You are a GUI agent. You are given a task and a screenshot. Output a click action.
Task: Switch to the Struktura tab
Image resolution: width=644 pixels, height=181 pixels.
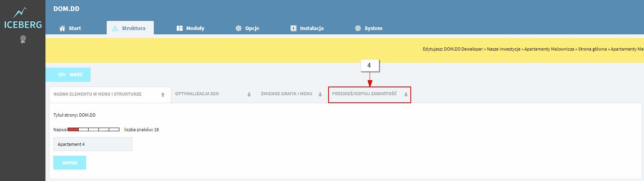(130, 28)
